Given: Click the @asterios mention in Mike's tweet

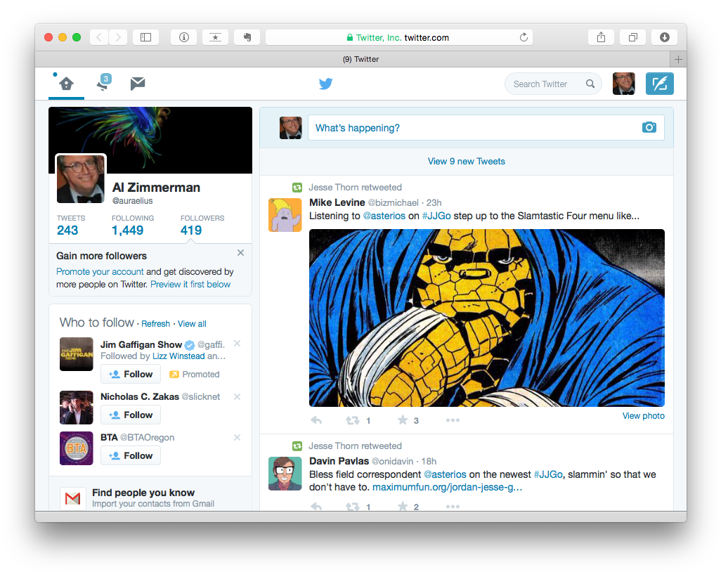Looking at the screenshot, I should [384, 216].
